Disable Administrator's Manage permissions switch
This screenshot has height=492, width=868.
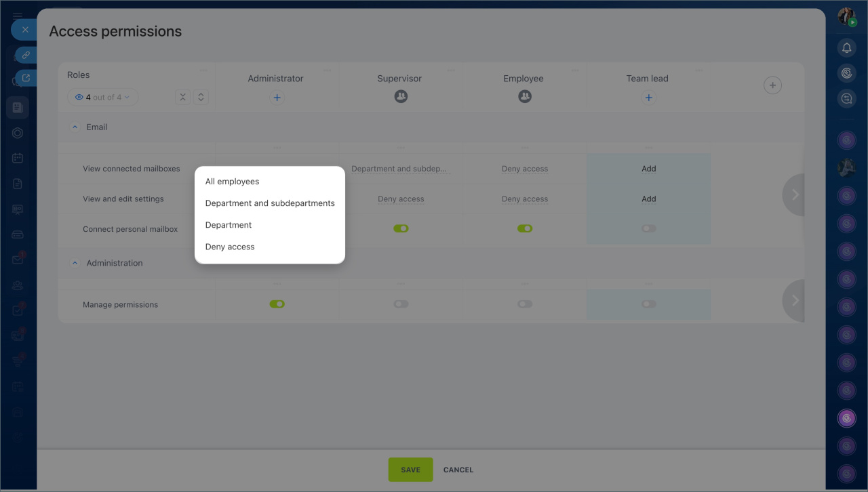pyautogui.click(x=277, y=304)
